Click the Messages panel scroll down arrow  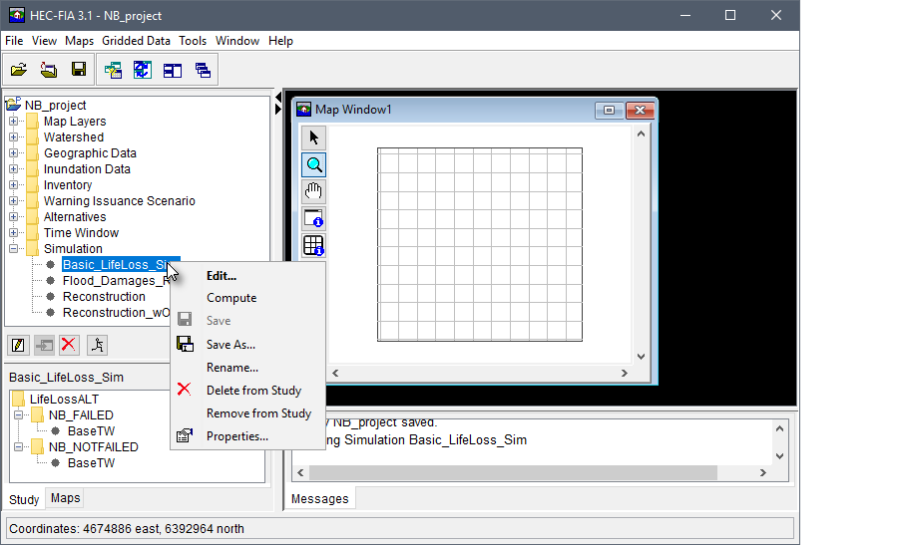[779, 457]
